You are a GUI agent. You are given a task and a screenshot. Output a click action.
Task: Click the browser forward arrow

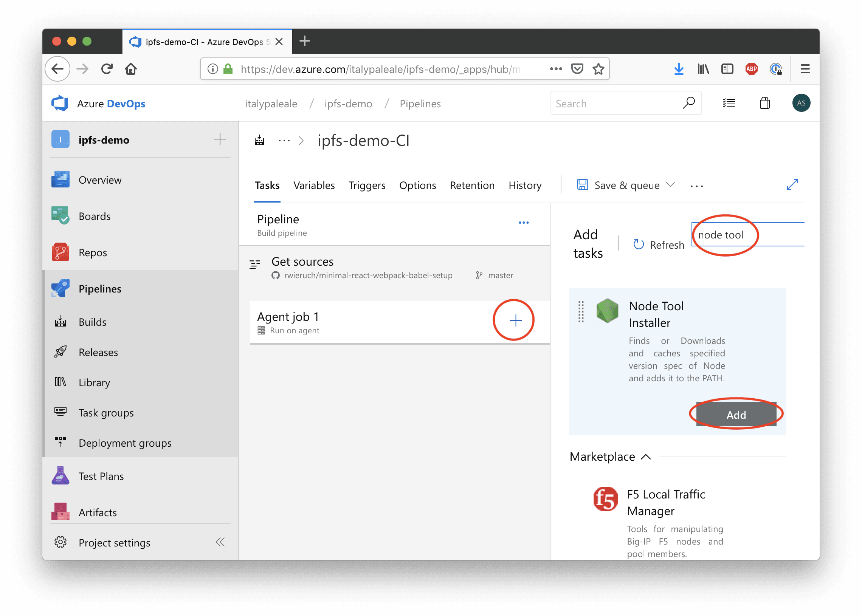click(x=82, y=69)
